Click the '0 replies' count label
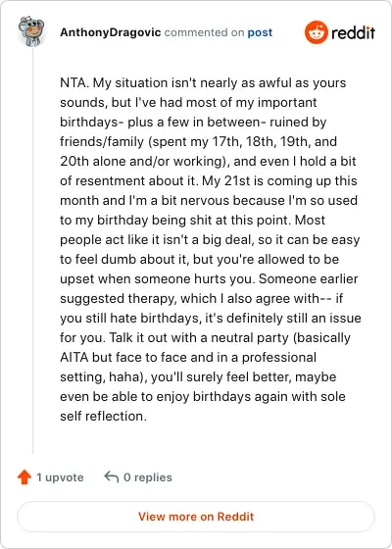The image size is (392, 549). click(x=148, y=477)
